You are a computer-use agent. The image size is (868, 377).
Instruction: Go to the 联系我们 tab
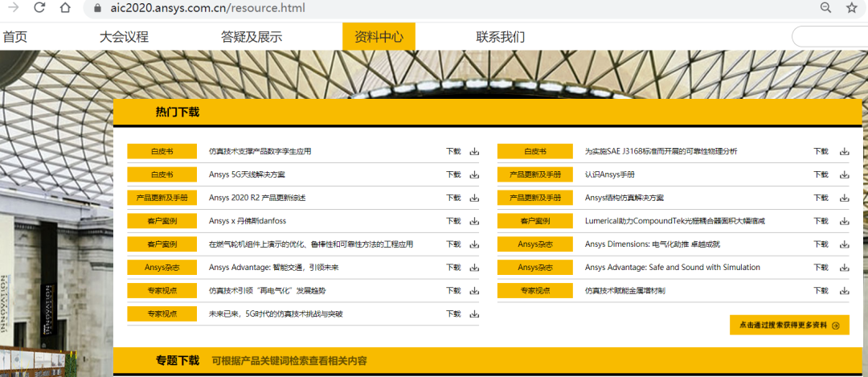pyautogui.click(x=501, y=37)
